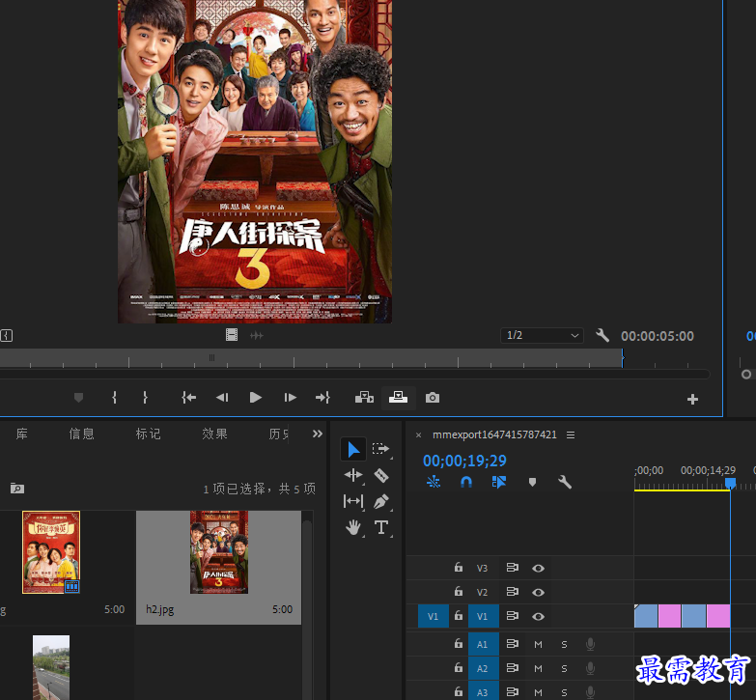Enable voice-over record on A1
This screenshot has height=700, width=756.
(590, 644)
